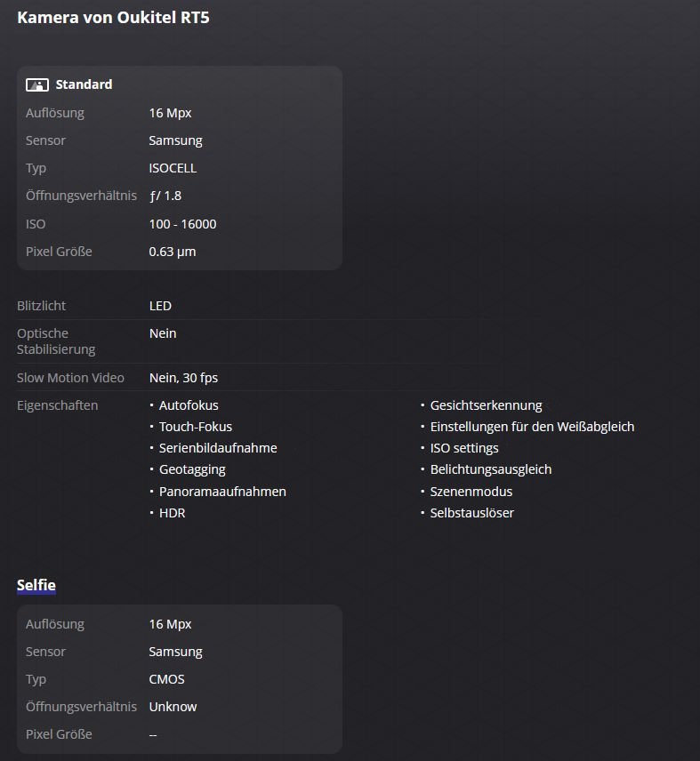Click the 'Optische Stabilisierung' label
This screenshot has height=761, width=700.
(x=56, y=341)
